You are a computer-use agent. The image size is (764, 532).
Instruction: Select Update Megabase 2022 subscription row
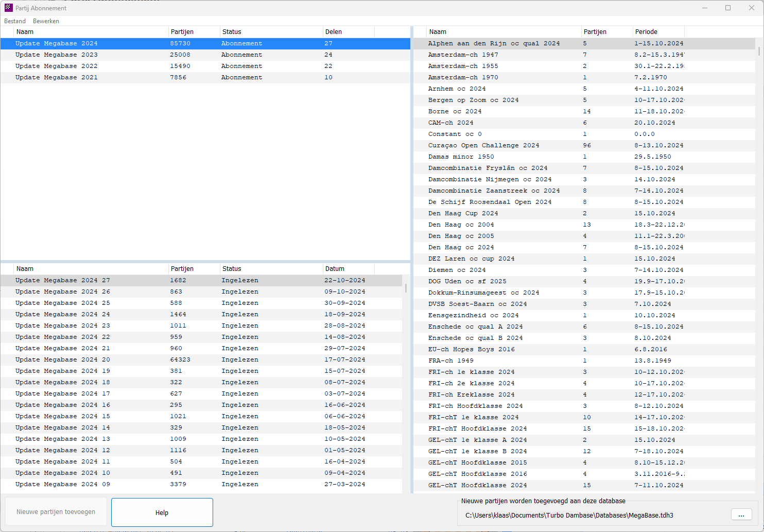(x=205, y=66)
